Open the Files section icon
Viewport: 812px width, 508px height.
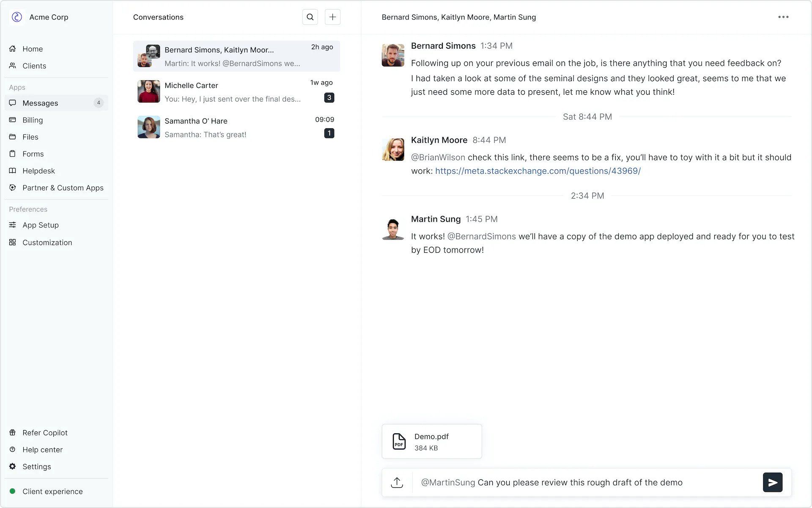(x=13, y=137)
